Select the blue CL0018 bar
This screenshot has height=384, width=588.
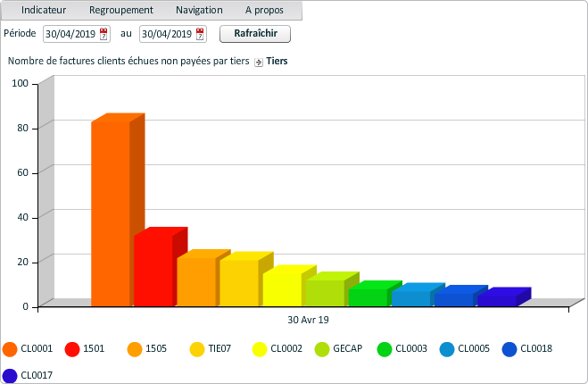[x=454, y=299]
